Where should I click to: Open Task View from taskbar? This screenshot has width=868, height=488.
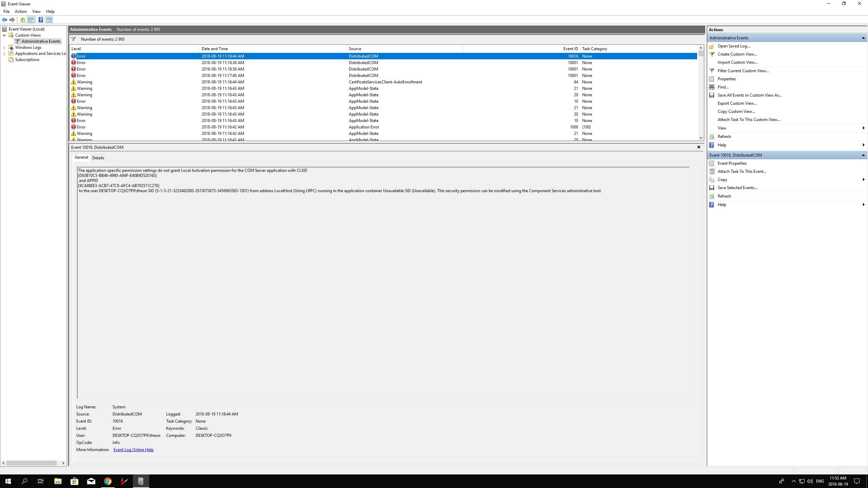41,481
